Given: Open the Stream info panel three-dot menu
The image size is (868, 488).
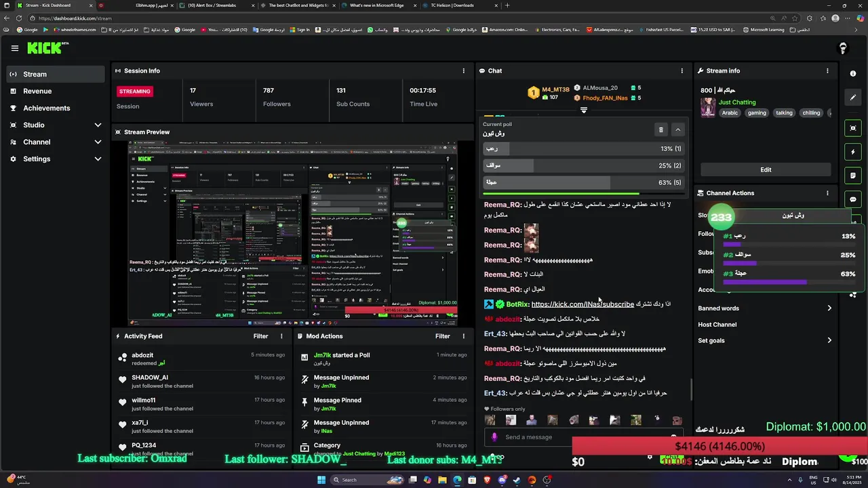Looking at the screenshot, I should click(x=827, y=70).
